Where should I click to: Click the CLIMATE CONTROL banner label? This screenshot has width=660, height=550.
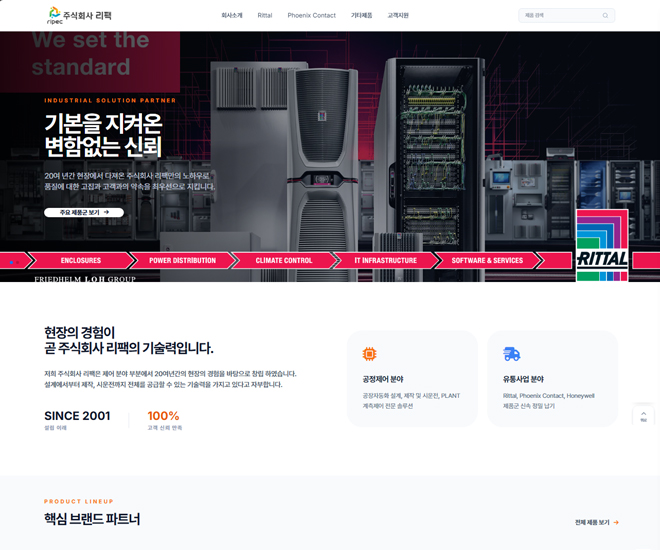coord(284,260)
